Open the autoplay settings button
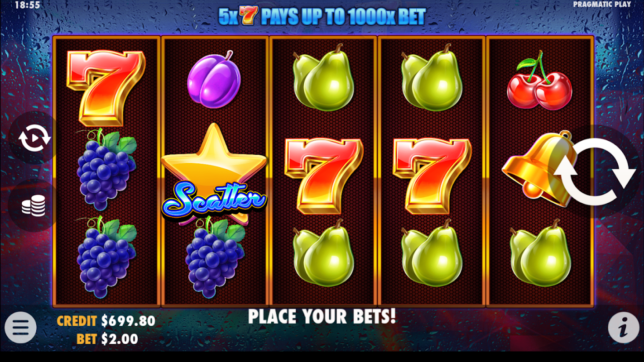644x362 pixels. click(34, 138)
